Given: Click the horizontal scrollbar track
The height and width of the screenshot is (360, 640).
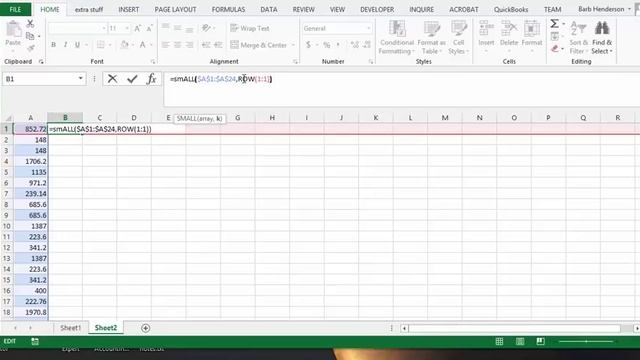Looking at the screenshot, I should (x=514, y=328).
